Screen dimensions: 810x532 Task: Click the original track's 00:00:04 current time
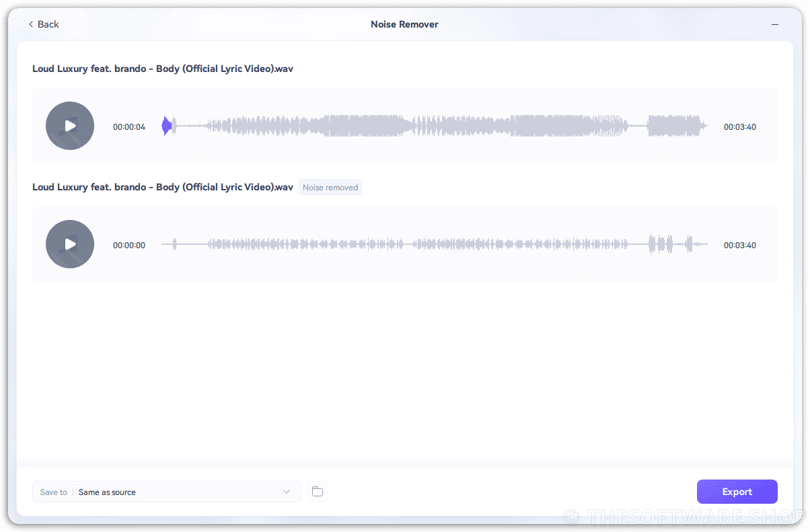pyautogui.click(x=129, y=127)
